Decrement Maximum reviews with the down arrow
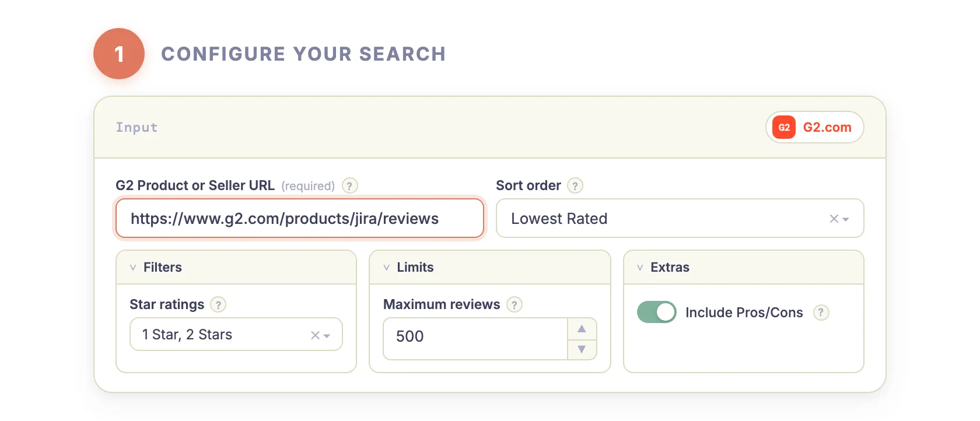Viewport: 980px width, 421px height. [x=582, y=349]
